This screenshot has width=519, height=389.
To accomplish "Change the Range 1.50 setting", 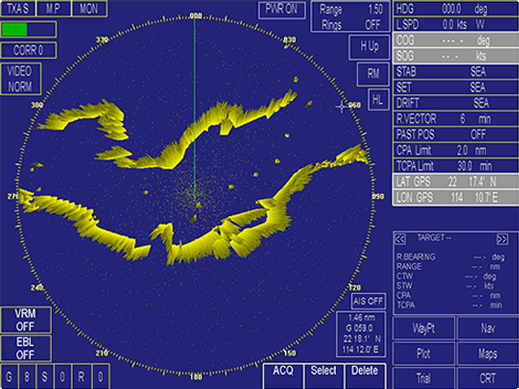I will click(350, 10).
